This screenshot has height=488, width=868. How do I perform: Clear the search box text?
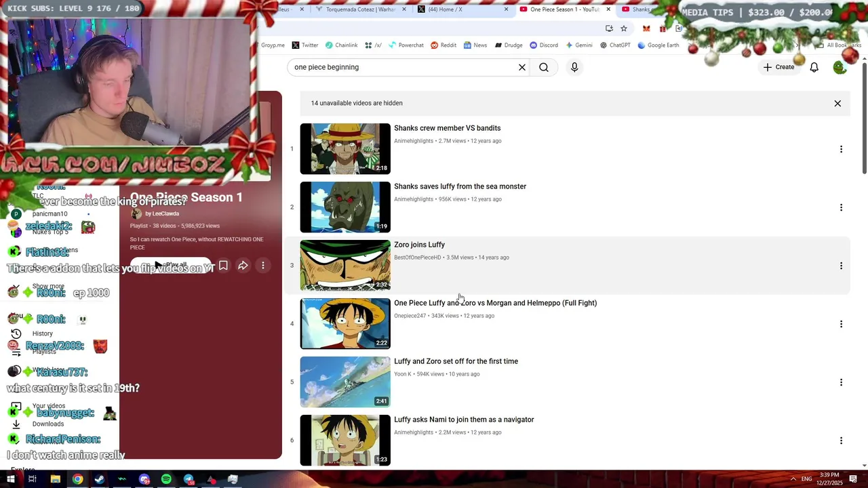pos(522,67)
